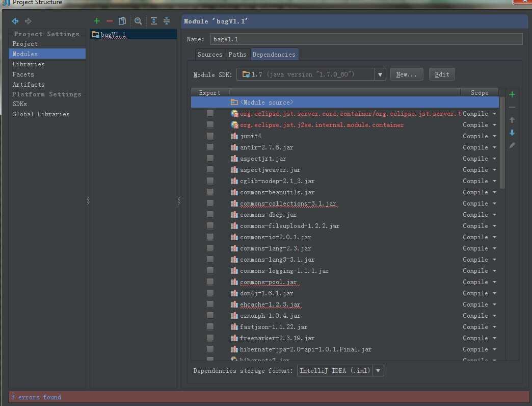Viewport: 532px width, 406px height.
Task: Click junit4 library icon
Action: pyautogui.click(x=234, y=136)
